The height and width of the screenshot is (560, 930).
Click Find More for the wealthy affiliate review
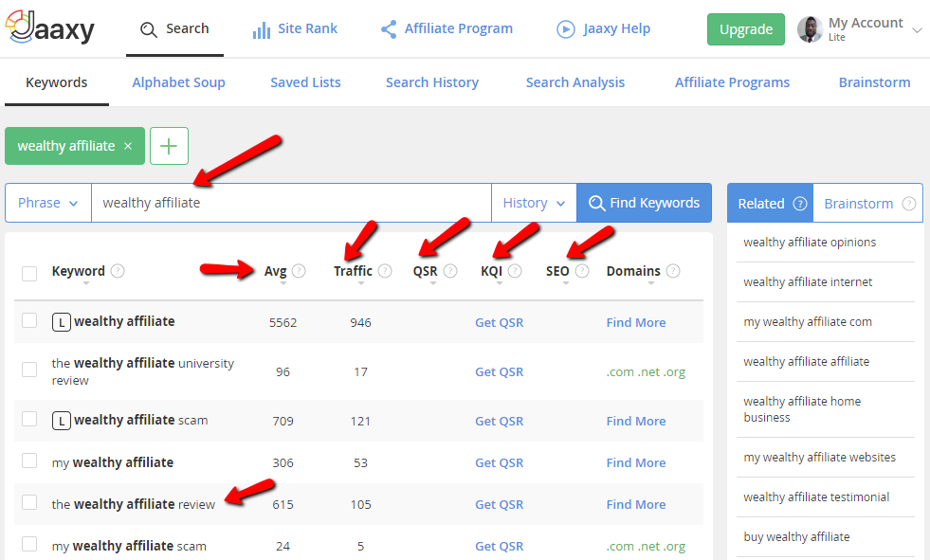click(636, 504)
